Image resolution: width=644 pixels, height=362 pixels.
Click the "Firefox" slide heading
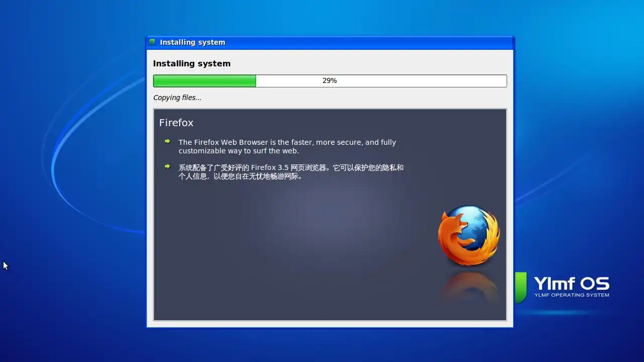click(176, 123)
